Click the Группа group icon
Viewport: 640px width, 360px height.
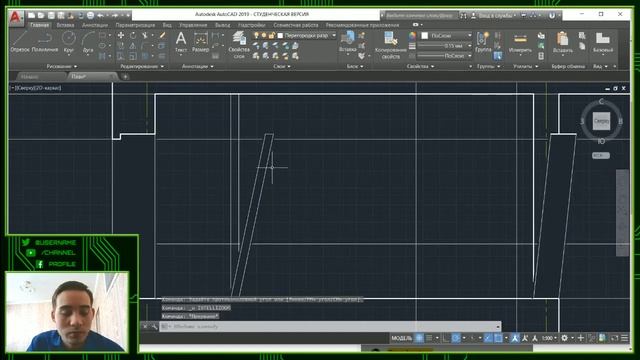pos(483,42)
